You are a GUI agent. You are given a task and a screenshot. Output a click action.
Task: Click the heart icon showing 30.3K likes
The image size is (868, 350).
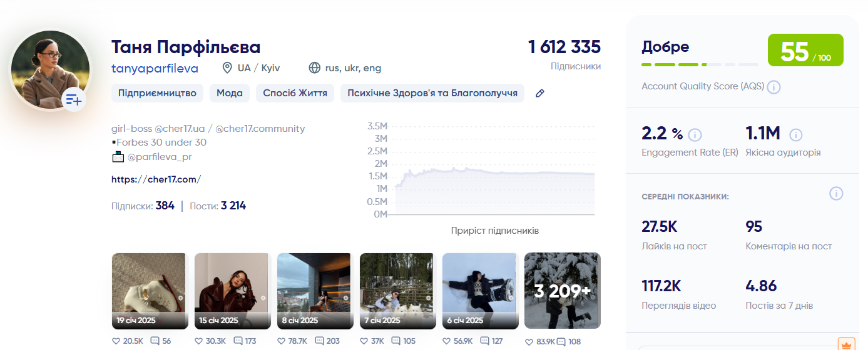click(198, 341)
